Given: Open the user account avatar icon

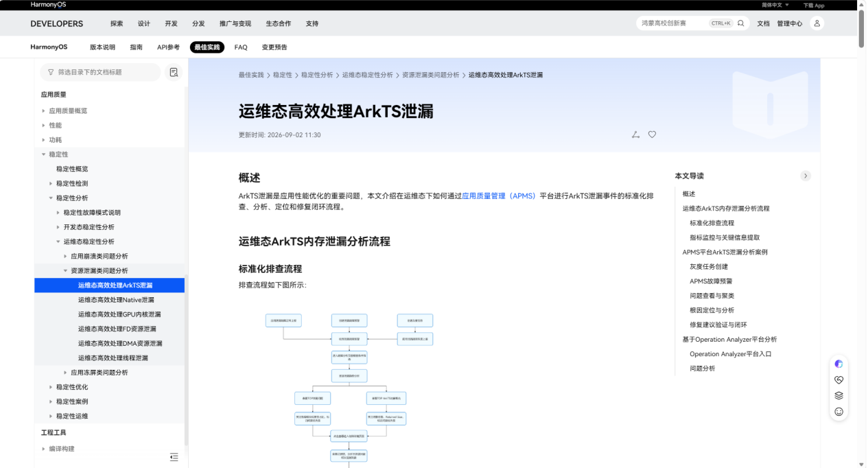Looking at the screenshot, I should click(x=817, y=23).
